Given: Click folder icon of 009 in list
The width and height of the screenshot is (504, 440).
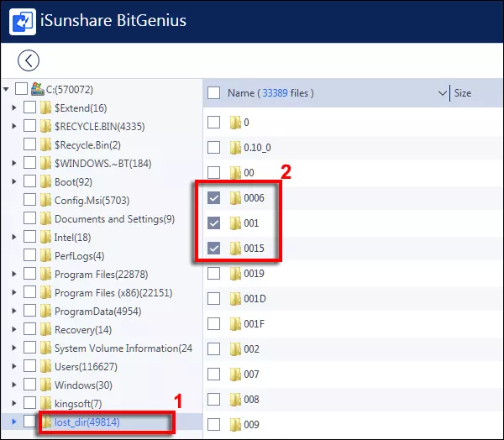Looking at the screenshot, I should pyautogui.click(x=235, y=425).
